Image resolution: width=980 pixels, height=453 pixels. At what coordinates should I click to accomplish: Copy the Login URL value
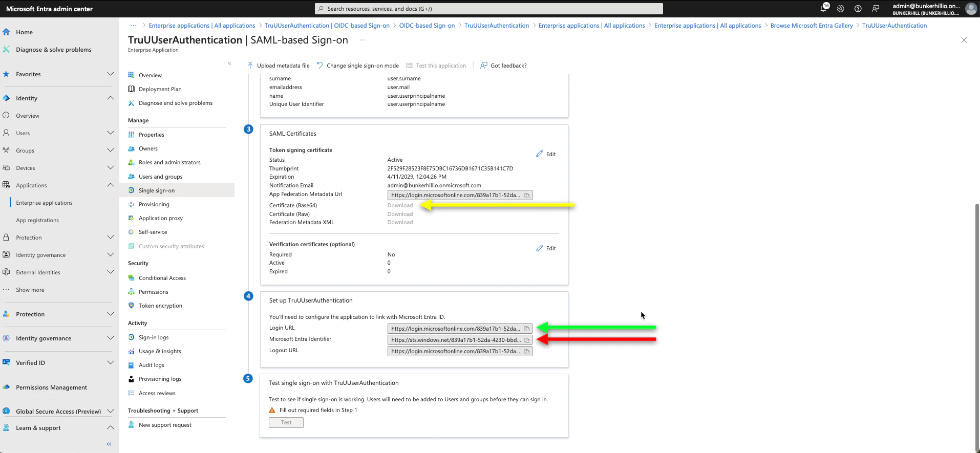pyautogui.click(x=527, y=329)
